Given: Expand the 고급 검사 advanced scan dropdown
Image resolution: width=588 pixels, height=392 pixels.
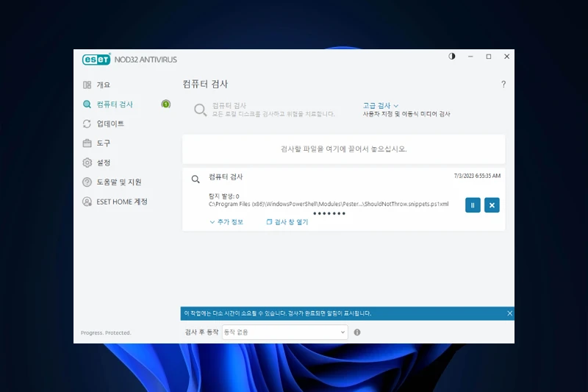Looking at the screenshot, I should point(381,106).
